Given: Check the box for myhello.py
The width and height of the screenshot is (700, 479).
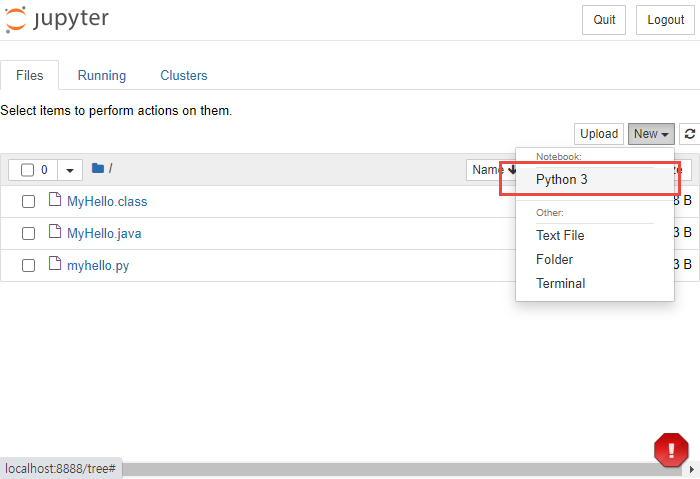Looking at the screenshot, I should click(x=29, y=266).
